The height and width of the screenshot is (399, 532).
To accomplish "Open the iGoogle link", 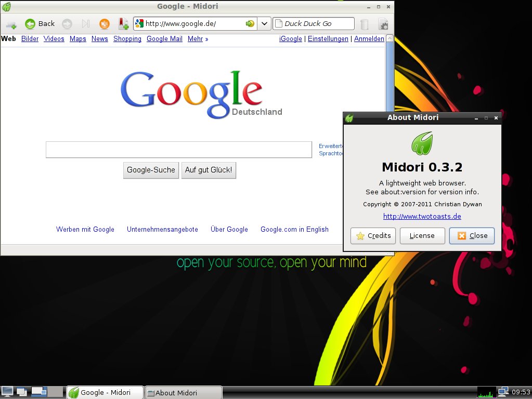I will tap(290, 38).
